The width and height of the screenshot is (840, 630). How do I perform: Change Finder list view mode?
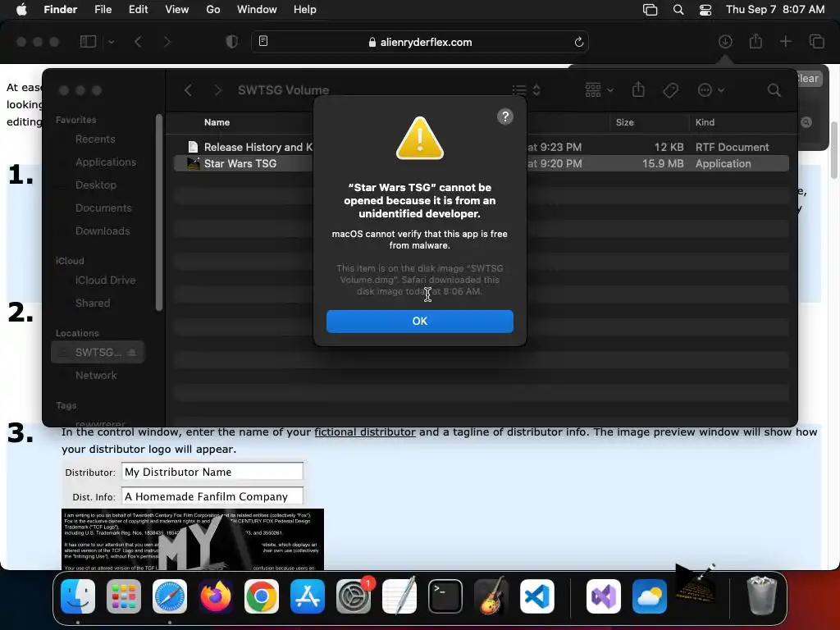[526, 90]
